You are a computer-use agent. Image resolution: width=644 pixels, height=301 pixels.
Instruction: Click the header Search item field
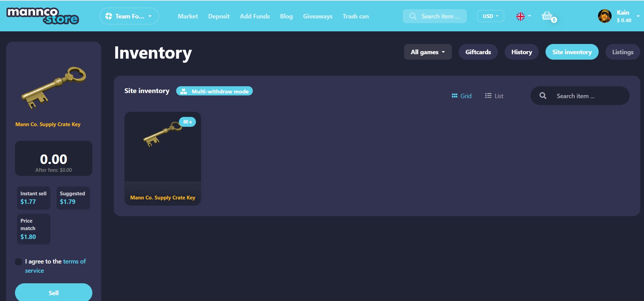point(435,16)
